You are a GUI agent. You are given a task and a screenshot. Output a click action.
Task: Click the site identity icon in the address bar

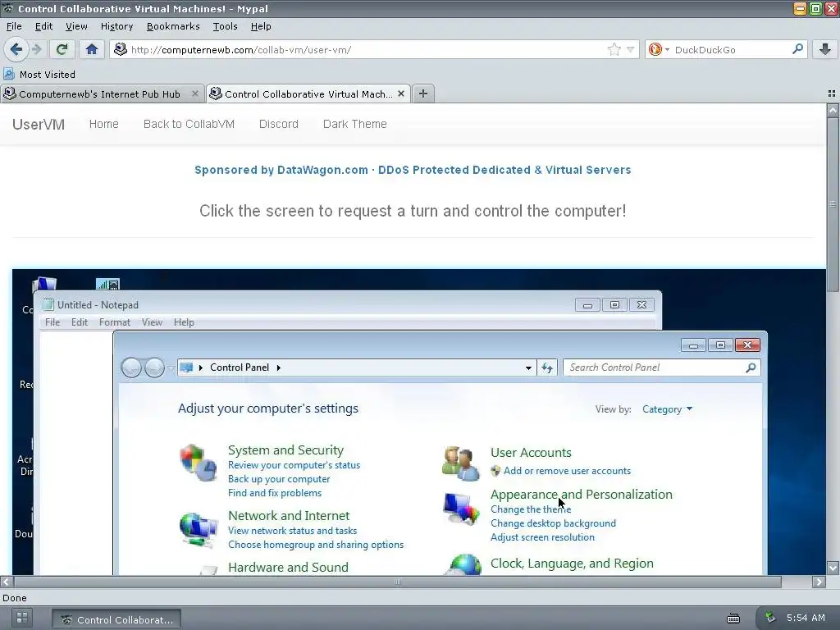(x=121, y=49)
